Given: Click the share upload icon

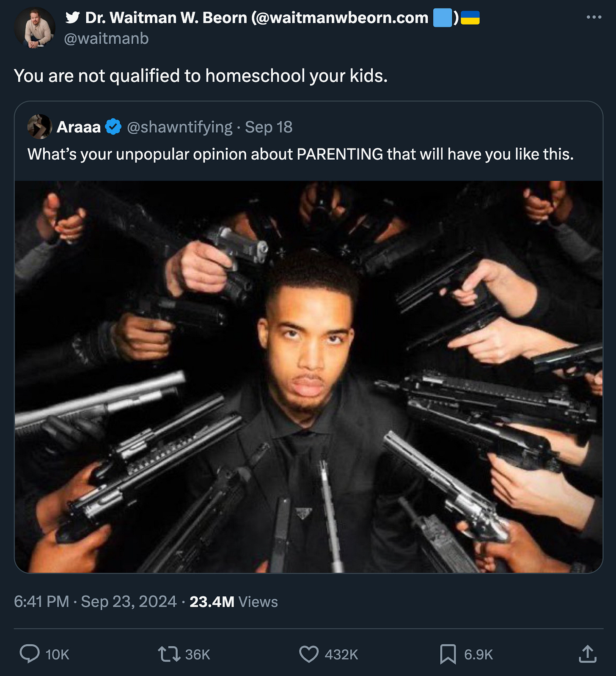Looking at the screenshot, I should tap(588, 654).
